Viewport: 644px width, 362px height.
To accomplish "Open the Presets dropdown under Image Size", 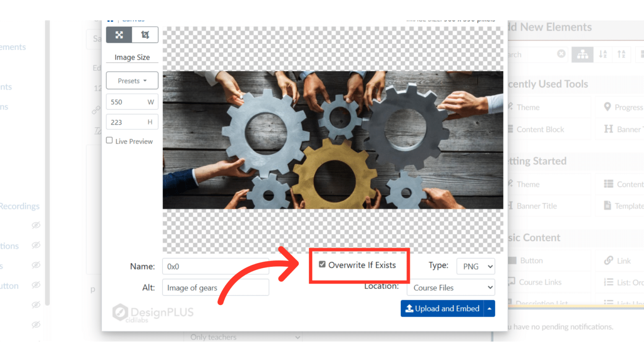I will coord(132,80).
